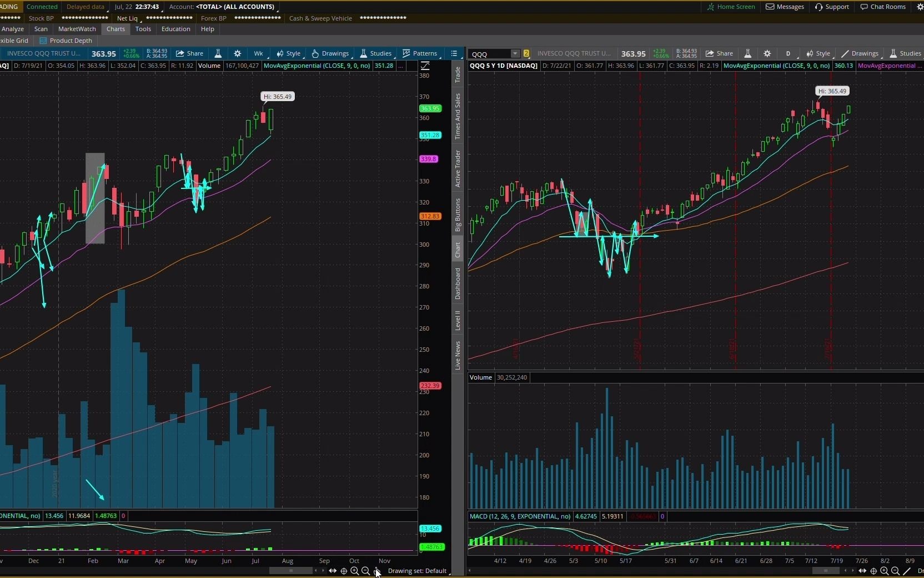The height and width of the screenshot is (578, 924).
Task: Click the green 363.95 price bubble on left axis
Action: 430,108
